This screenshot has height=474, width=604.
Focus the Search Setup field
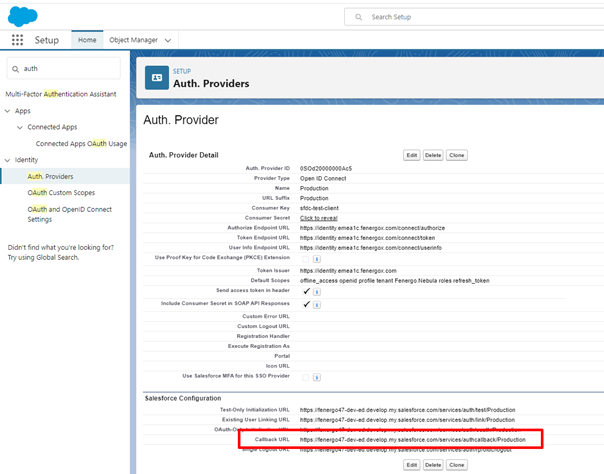(x=474, y=17)
